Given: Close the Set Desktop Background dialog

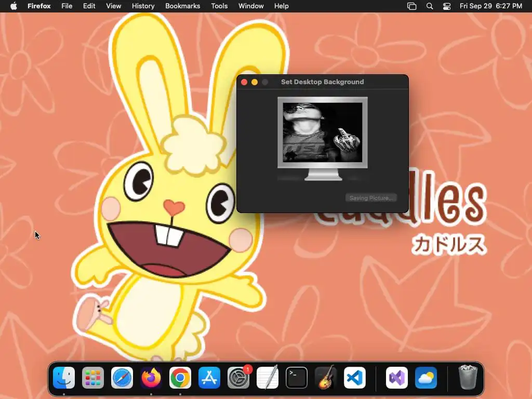Looking at the screenshot, I should (x=244, y=82).
